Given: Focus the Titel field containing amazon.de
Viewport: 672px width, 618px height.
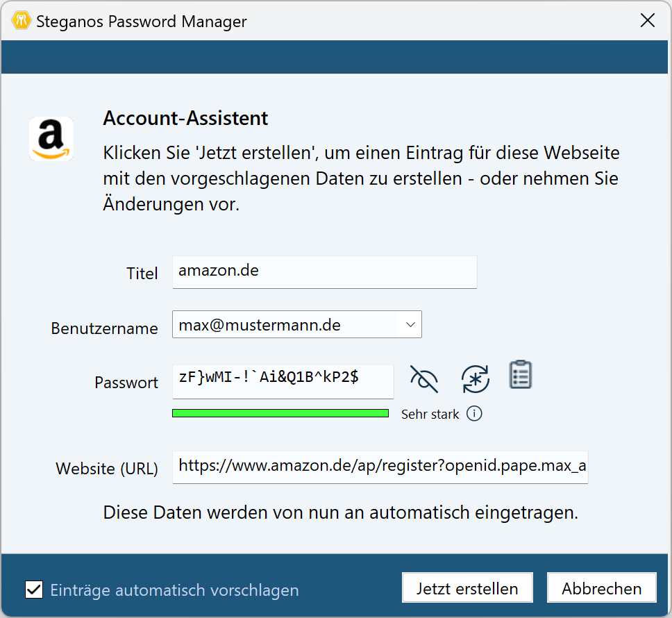Looking at the screenshot, I should click(324, 272).
